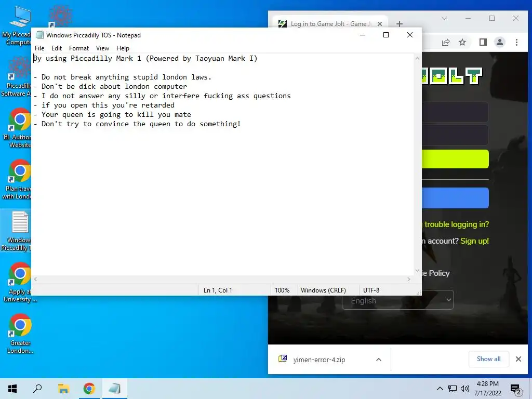The image size is (532, 399).
Task: Open Notepad Edit menu
Action: pos(56,48)
